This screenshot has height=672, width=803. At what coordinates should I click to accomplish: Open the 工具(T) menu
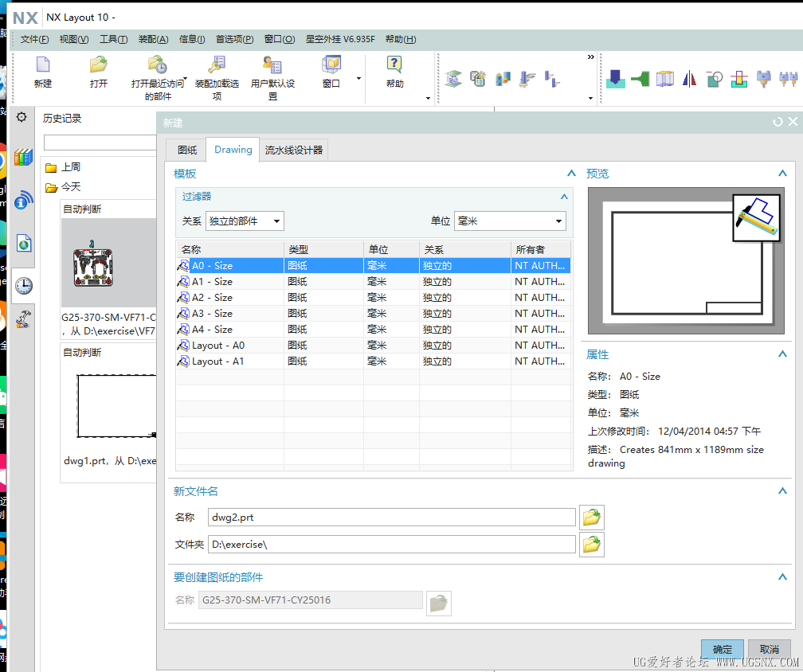[114, 39]
